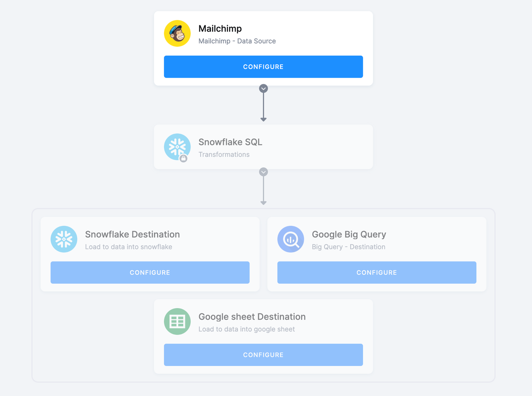Select the Google Big Query magnifier icon
Viewport: 532px width, 396px height.
(x=290, y=239)
